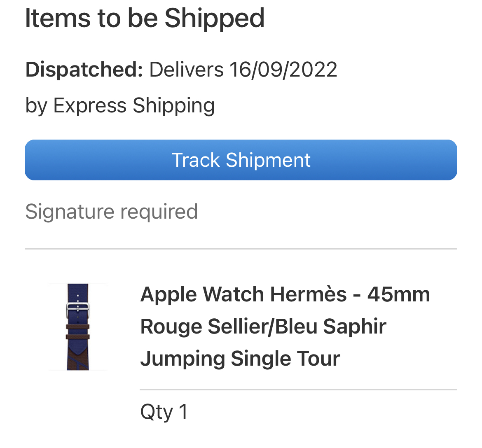Tap the Signature required notice
This screenshot has height=448, width=482.
pos(112,212)
